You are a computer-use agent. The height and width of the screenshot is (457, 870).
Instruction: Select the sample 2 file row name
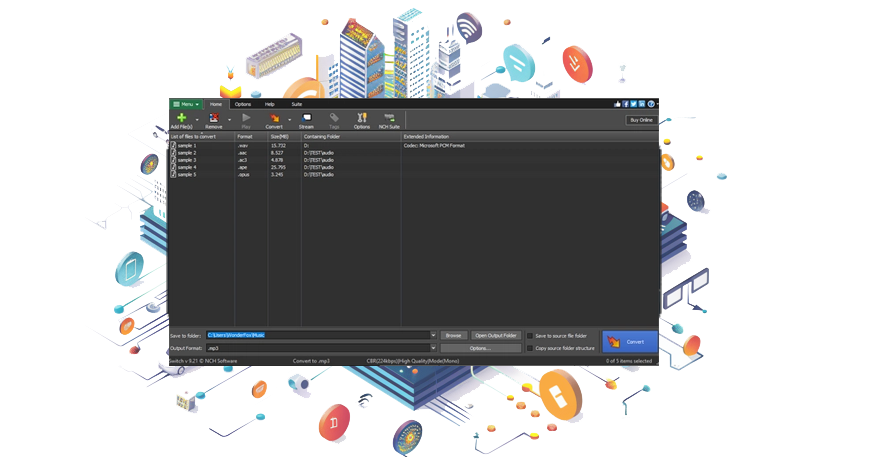[x=187, y=153]
